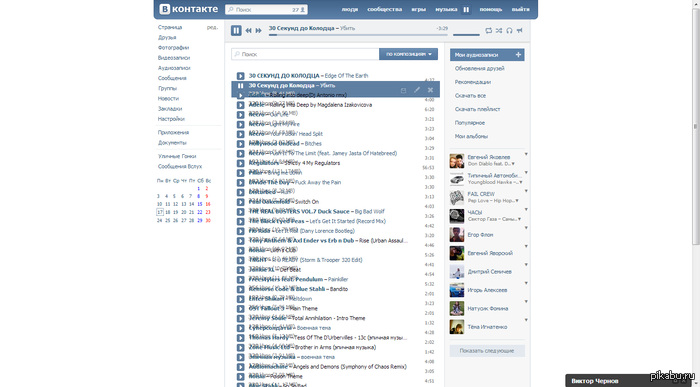The width and height of the screenshot is (700, 387).
Task: Toggle shuffle playback icon
Action: click(x=499, y=30)
